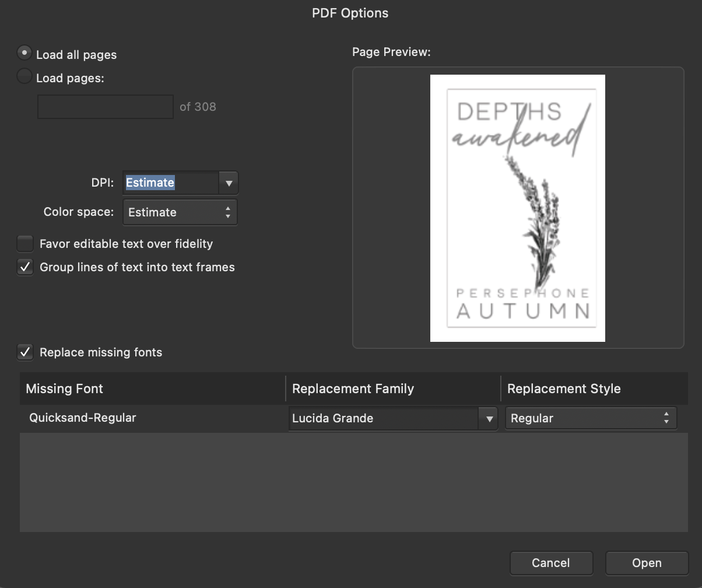The width and height of the screenshot is (702, 588).
Task: Click the 'of 308' page count text
Action: pyautogui.click(x=198, y=107)
